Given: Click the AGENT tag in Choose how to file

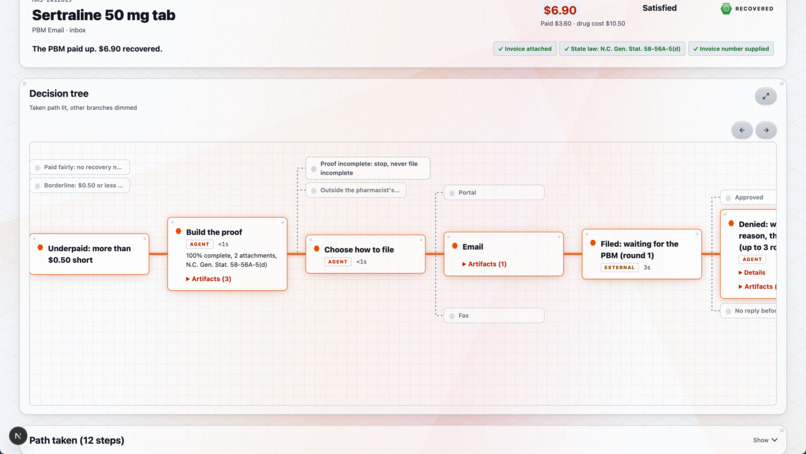Looking at the screenshot, I should 338,262.
